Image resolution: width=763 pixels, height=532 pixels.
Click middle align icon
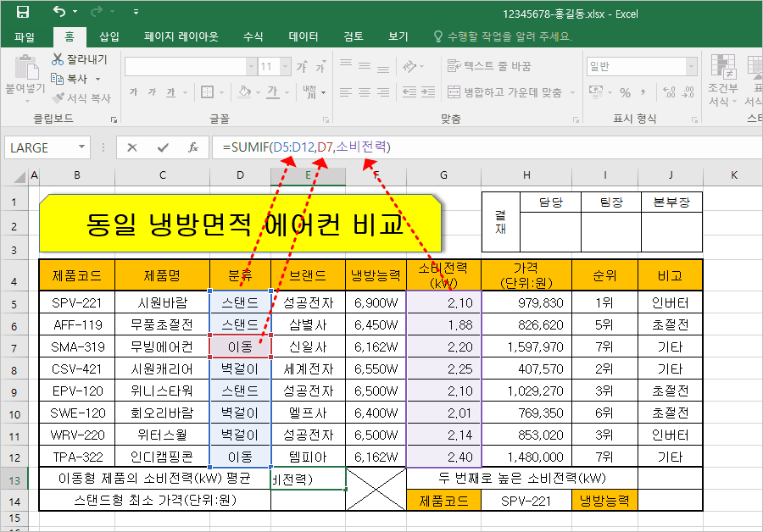[365, 65]
